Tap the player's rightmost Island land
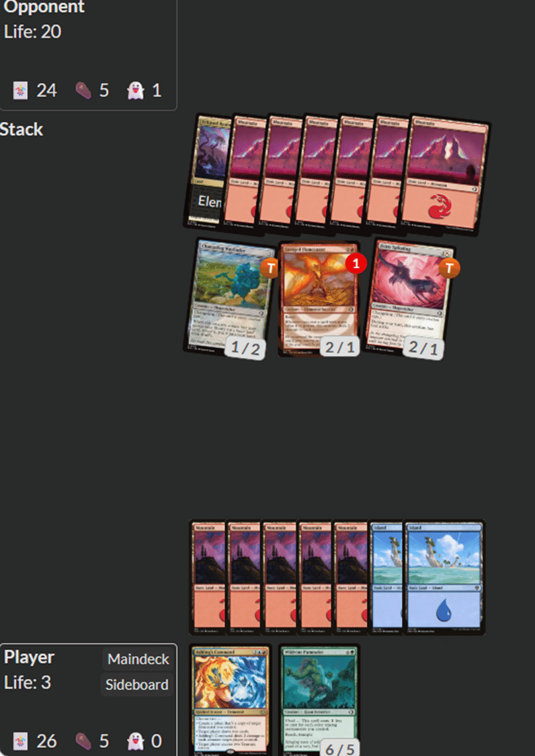This screenshot has height=756, width=535. [444, 577]
